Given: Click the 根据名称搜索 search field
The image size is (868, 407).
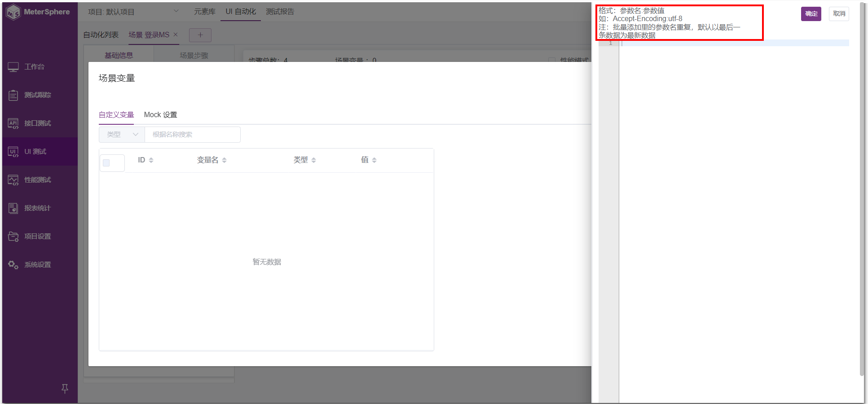Looking at the screenshot, I should pyautogui.click(x=192, y=134).
